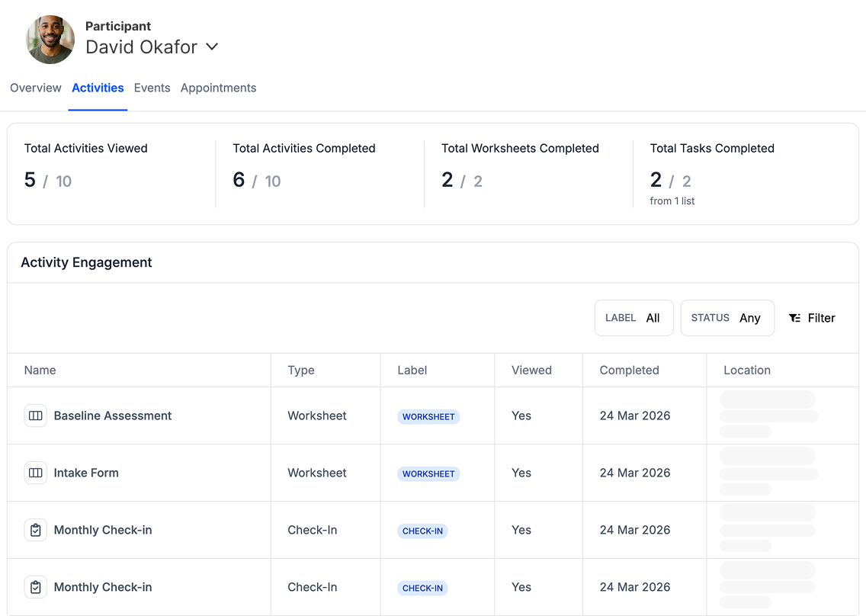Click the 'from 1 list' text under Total Tasks Completed
The width and height of the screenshot is (866, 616).
click(672, 201)
